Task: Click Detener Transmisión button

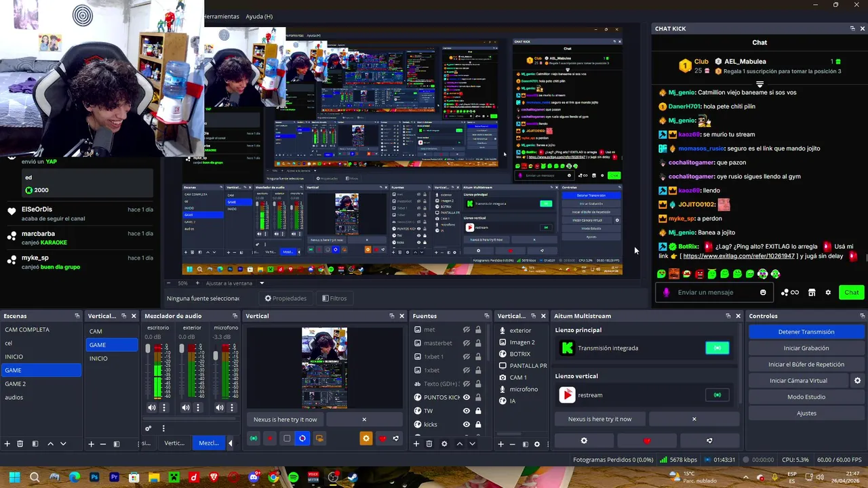Action: point(806,332)
